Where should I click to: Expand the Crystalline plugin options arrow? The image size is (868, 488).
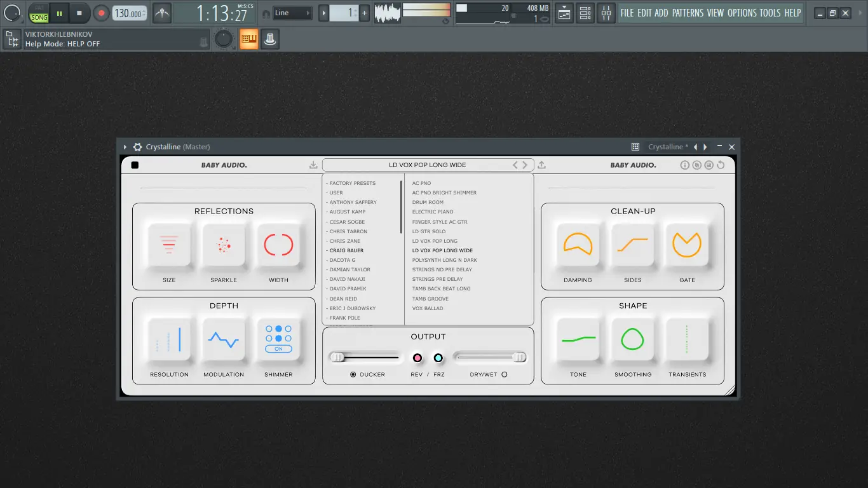click(x=125, y=147)
